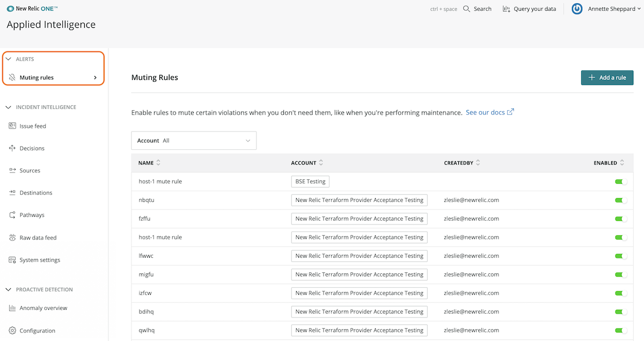Go to Anomaly overview

click(x=43, y=308)
